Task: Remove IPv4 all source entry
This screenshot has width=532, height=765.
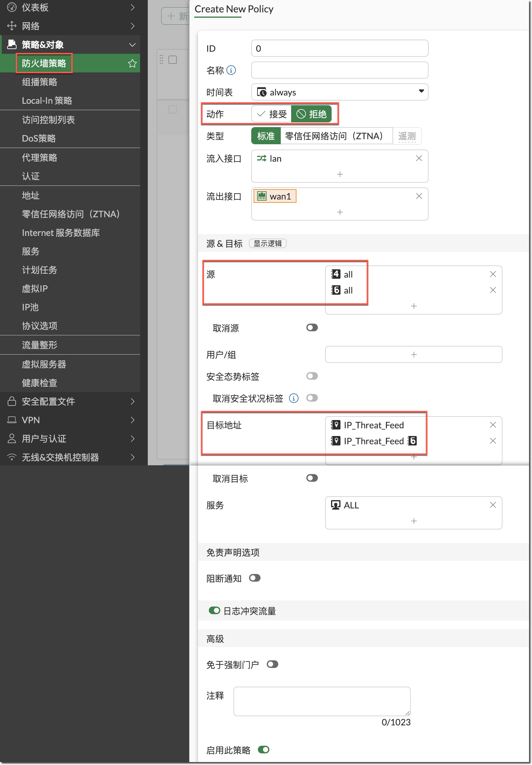Action: point(493,274)
